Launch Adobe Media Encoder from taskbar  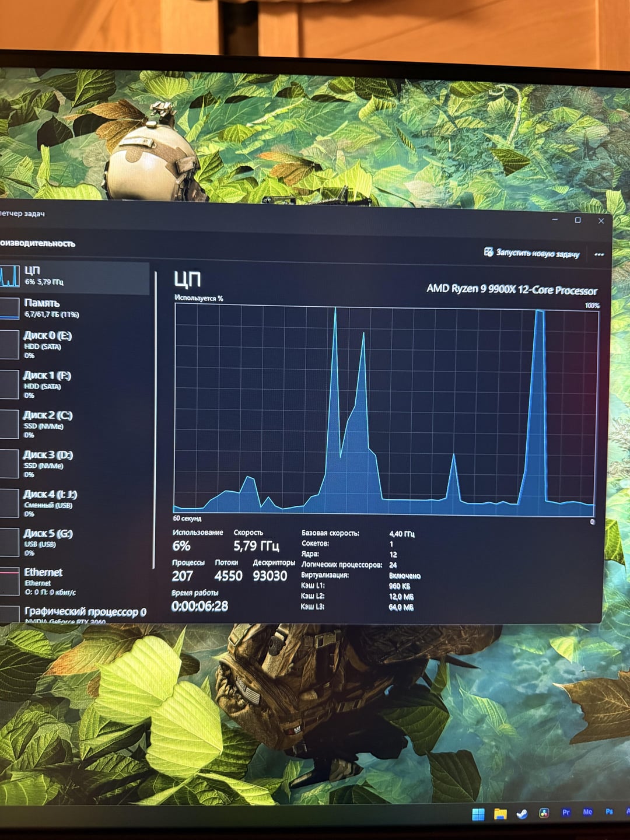pyautogui.click(x=587, y=811)
